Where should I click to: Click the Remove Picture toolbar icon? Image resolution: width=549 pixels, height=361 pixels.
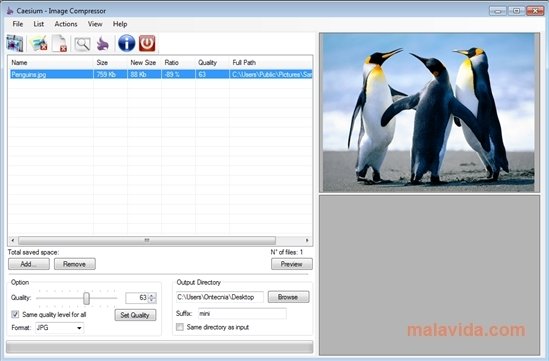pyautogui.click(x=38, y=43)
